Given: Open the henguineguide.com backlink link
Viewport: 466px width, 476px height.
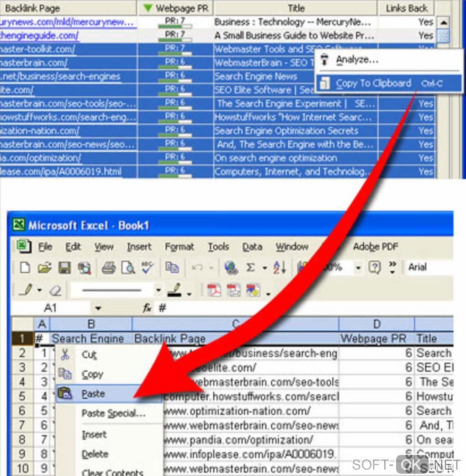Looking at the screenshot, I should pos(39,36).
